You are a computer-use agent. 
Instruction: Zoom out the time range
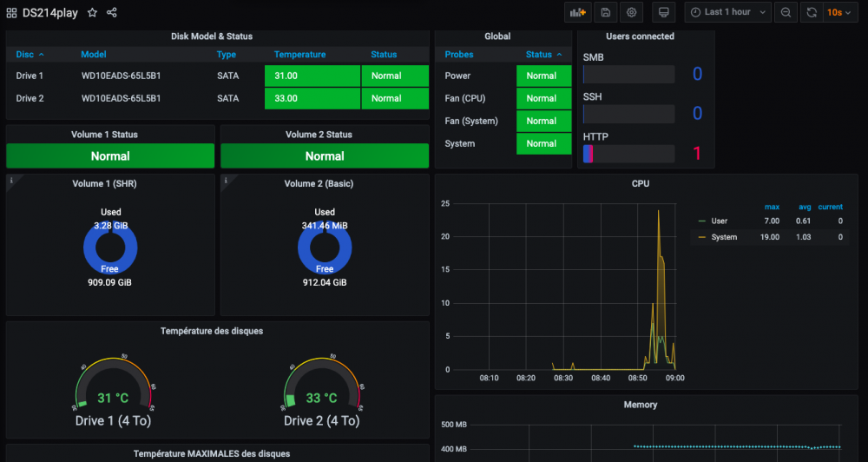pyautogui.click(x=786, y=12)
